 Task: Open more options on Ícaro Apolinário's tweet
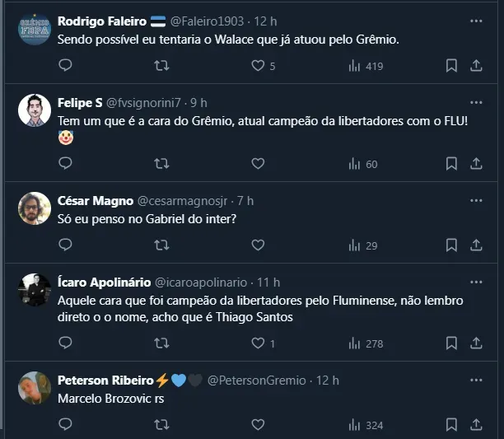tap(476, 282)
